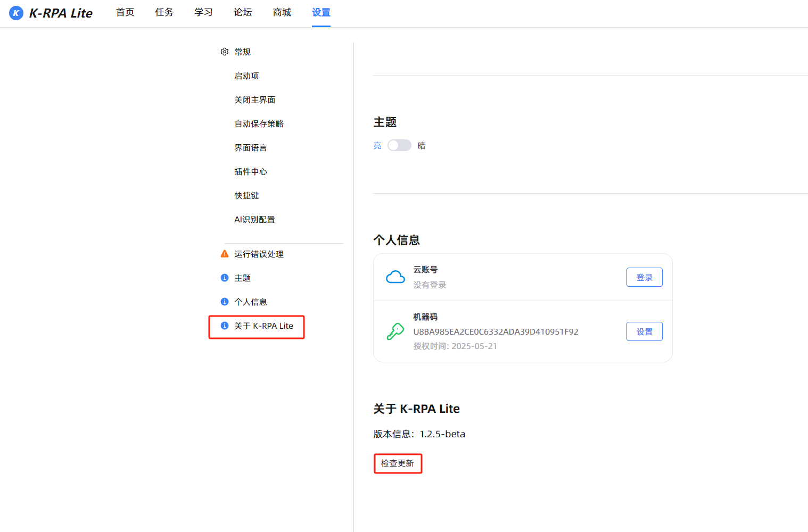
Task: Click the 设置 button for machine code
Action: [645, 331]
